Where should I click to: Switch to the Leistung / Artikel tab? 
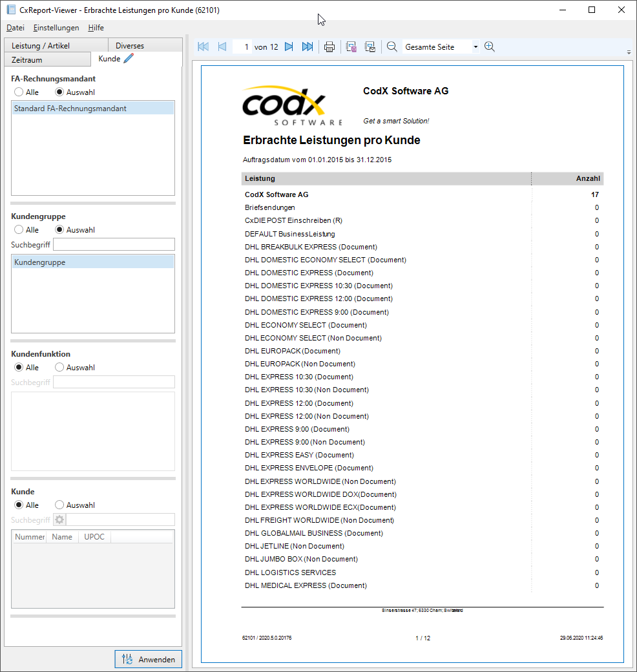tap(56, 45)
